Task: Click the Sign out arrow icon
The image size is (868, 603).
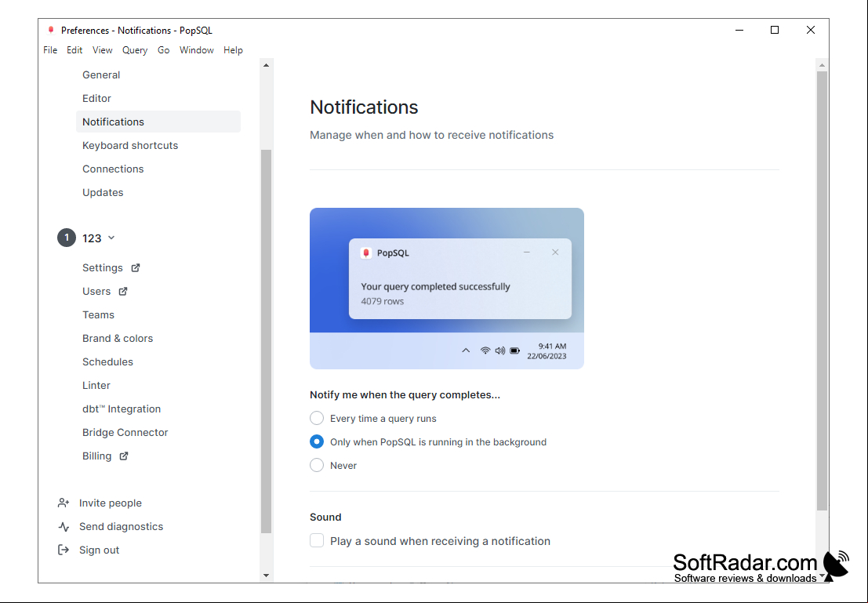Action: 64,550
